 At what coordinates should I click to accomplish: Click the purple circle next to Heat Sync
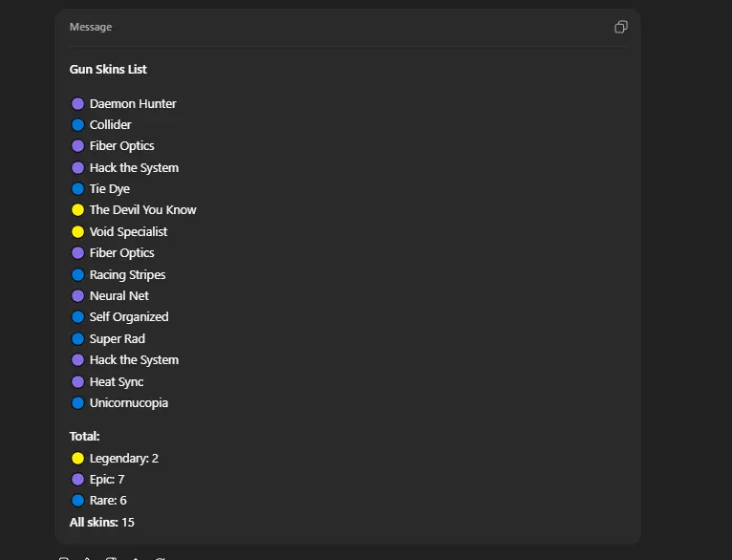(78, 382)
